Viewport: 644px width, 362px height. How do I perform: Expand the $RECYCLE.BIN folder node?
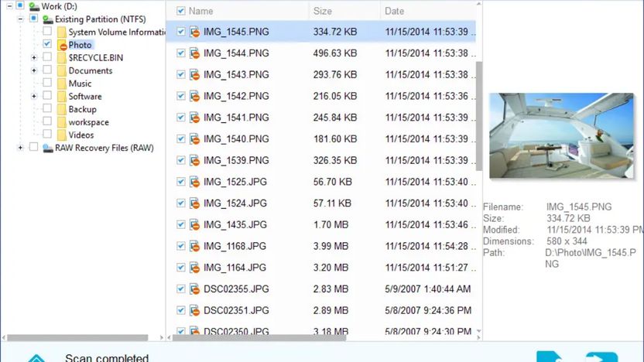pyautogui.click(x=34, y=57)
